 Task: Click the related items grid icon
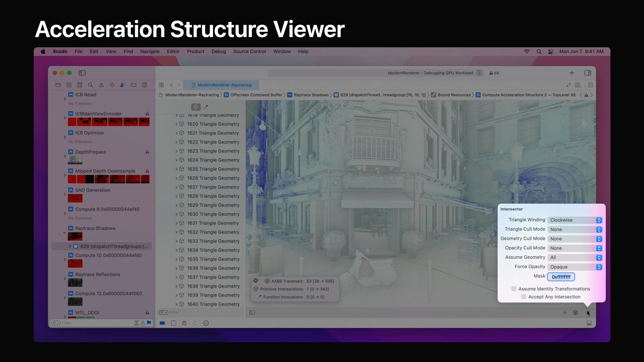point(161,85)
